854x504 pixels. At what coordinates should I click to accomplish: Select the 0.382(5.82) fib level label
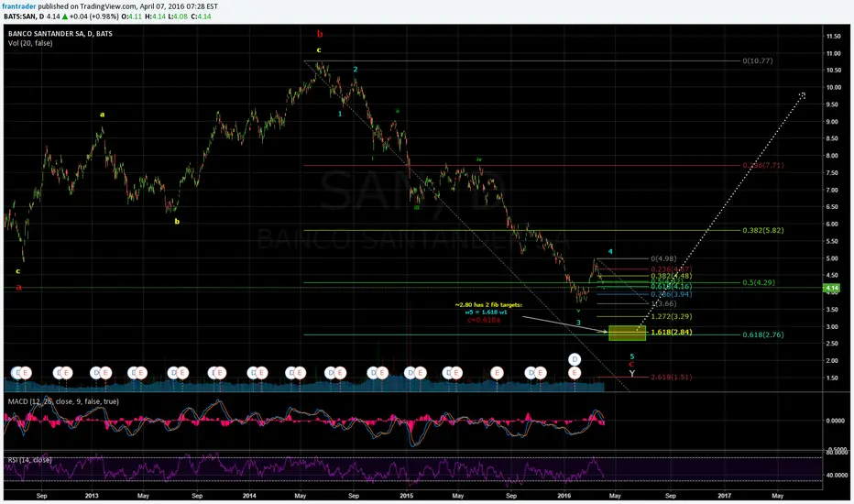tap(763, 231)
